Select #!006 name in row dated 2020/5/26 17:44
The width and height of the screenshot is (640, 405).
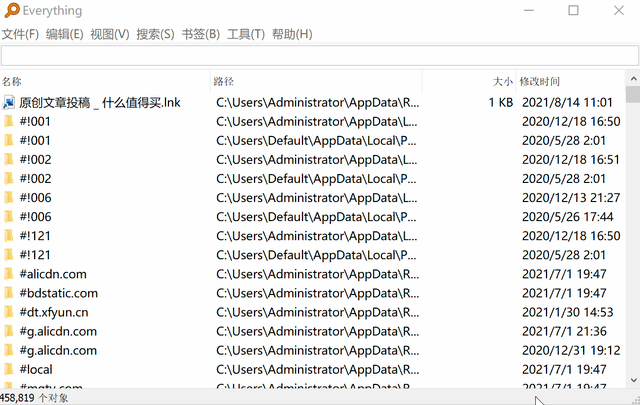[36, 217]
